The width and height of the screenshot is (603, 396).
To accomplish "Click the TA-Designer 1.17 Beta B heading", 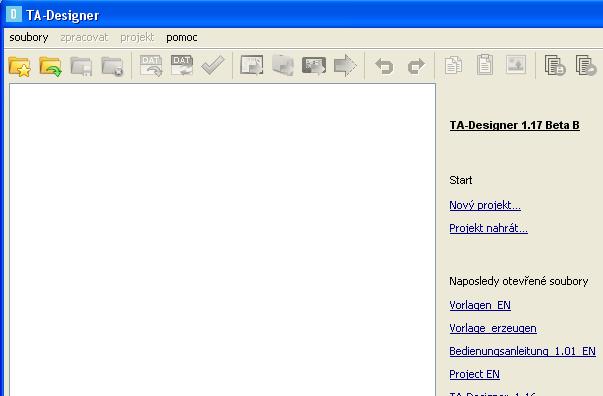I will point(515,125).
